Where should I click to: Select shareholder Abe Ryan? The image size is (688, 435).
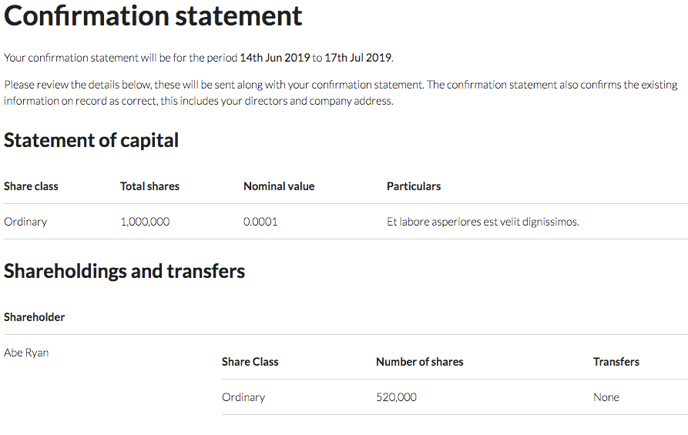coord(26,352)
